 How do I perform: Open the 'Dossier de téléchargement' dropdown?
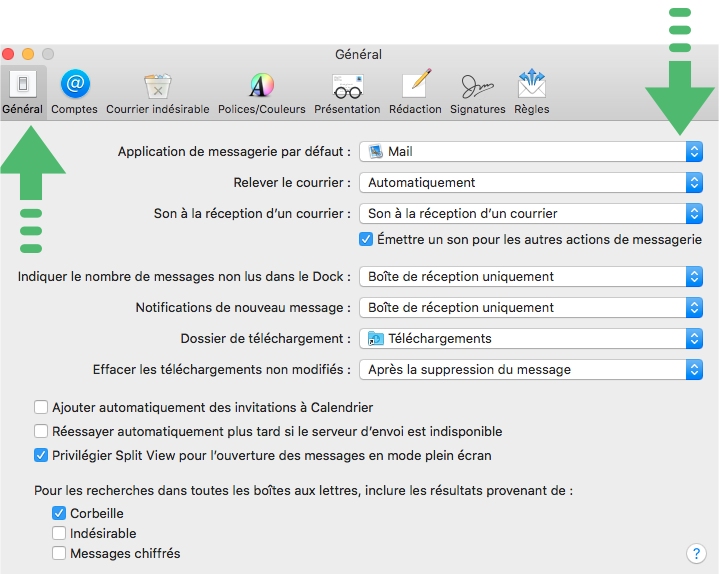coord(530,339)
